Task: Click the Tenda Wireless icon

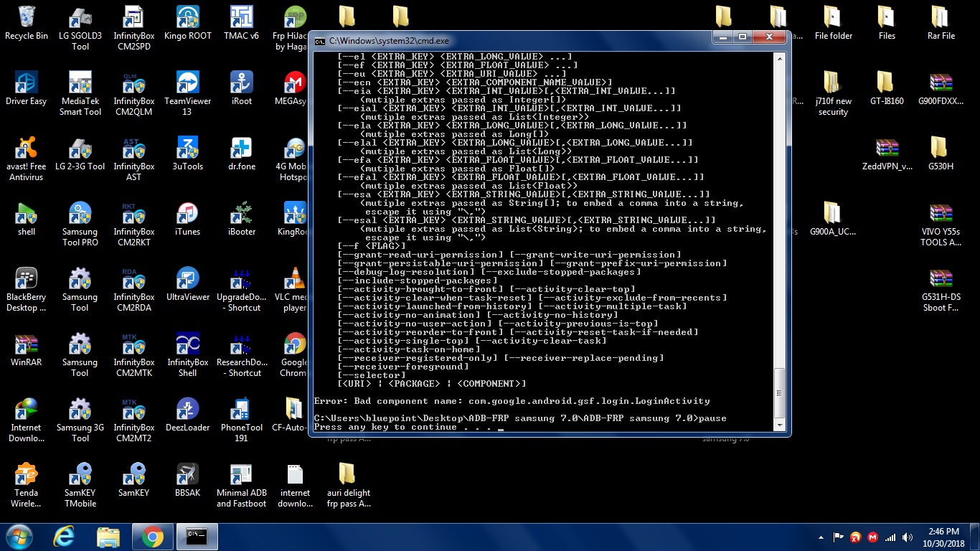Action: coord(27,485)
